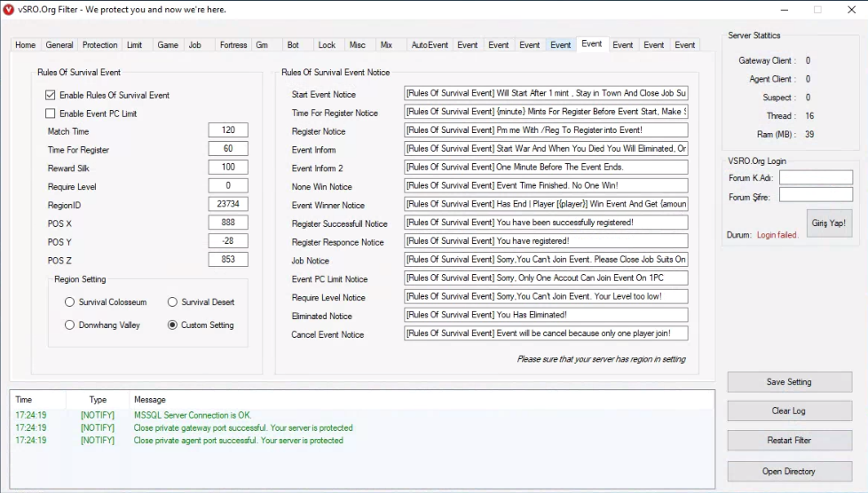Click the POS Y value box
The image size is (868, 493).
228,240
